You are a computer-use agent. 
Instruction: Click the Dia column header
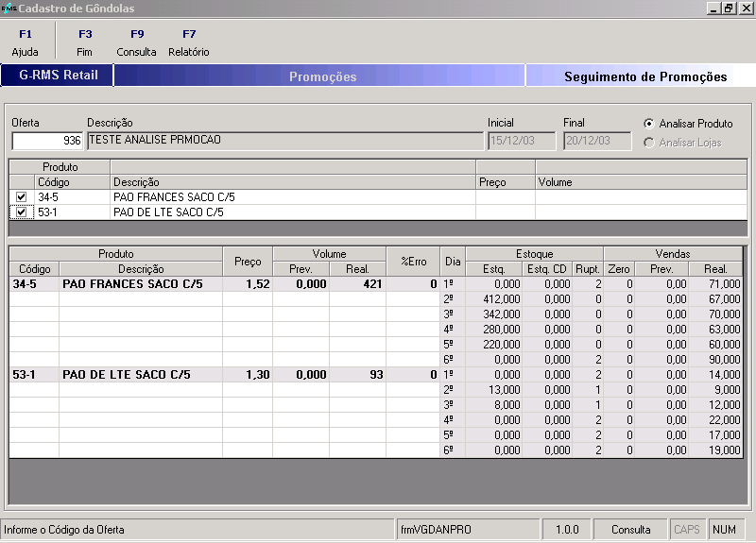tap(453, 262)
